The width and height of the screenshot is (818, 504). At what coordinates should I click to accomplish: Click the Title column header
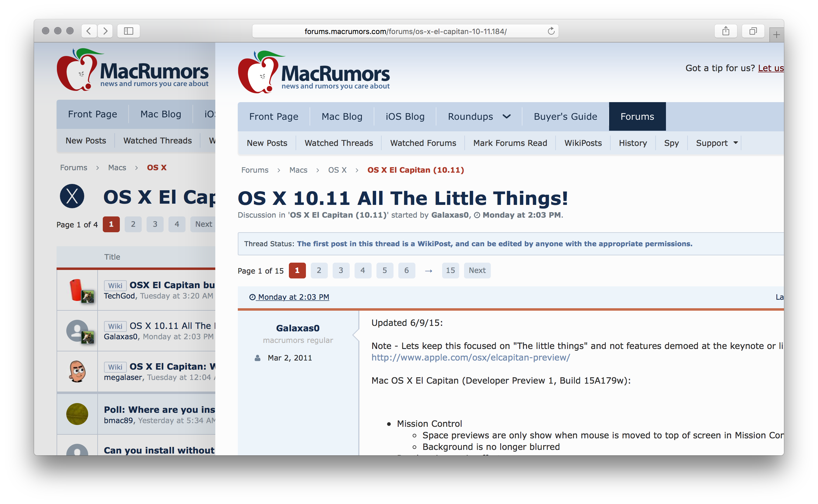tap(112, 257)
